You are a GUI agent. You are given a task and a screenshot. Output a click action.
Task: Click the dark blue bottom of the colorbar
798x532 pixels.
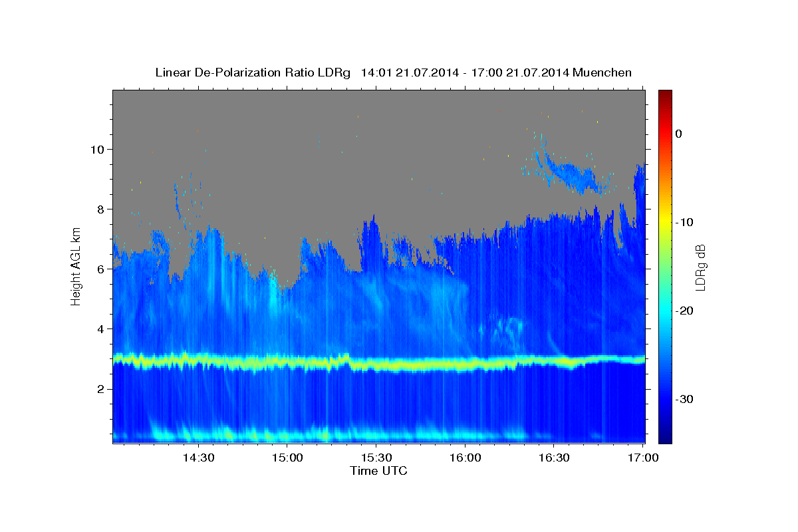click(x=665, y=432)
